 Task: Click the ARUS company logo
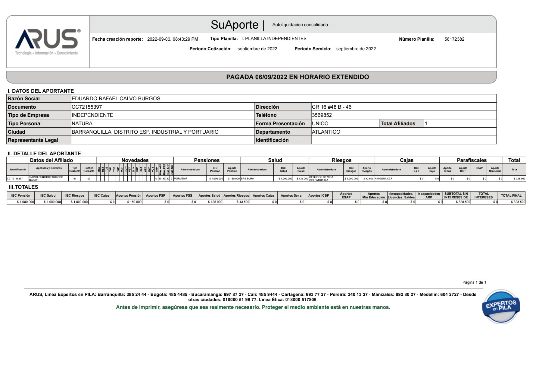pyautogui.click(x=48, y=41)
